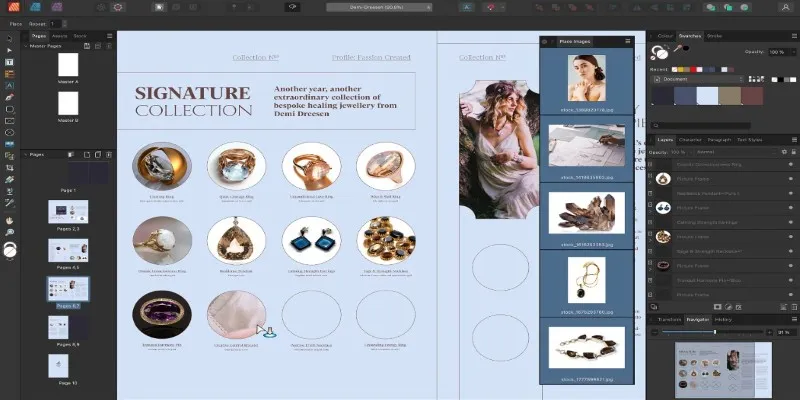800x400 pixels.
Task: Click the Navigator zoom slider handle
Action: (x=715, y=332)
